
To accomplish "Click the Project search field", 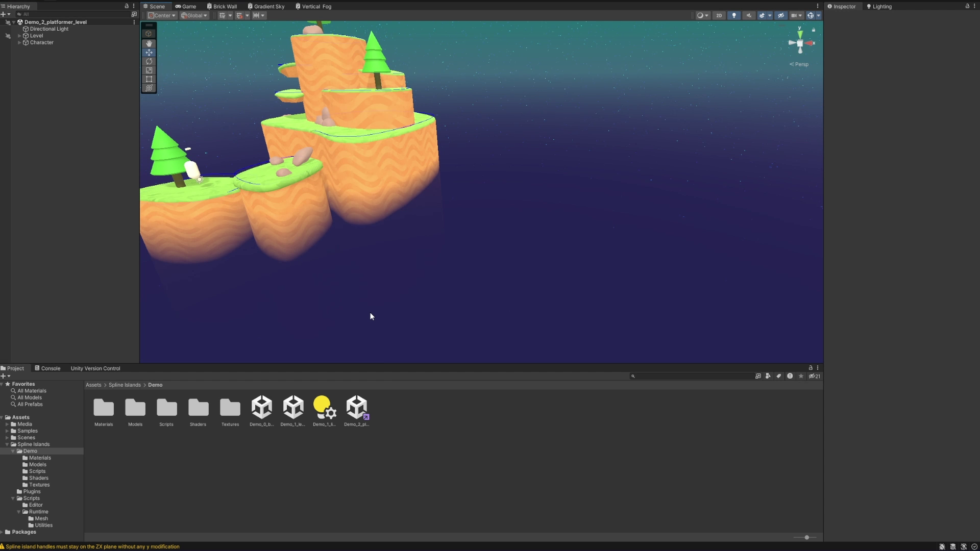I will coord(692,376).
